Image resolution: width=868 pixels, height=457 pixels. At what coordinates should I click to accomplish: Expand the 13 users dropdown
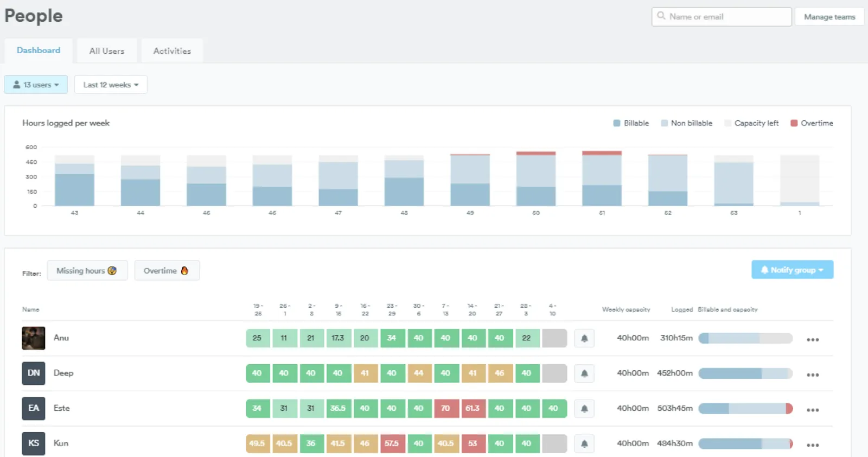[x=36, y=85]
